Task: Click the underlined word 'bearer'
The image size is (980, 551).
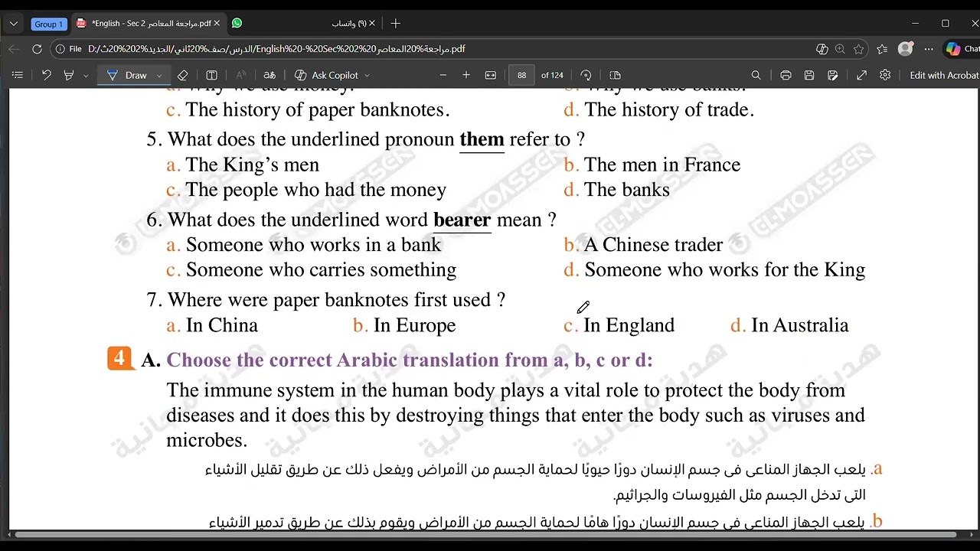Action: tap(462, 220)
